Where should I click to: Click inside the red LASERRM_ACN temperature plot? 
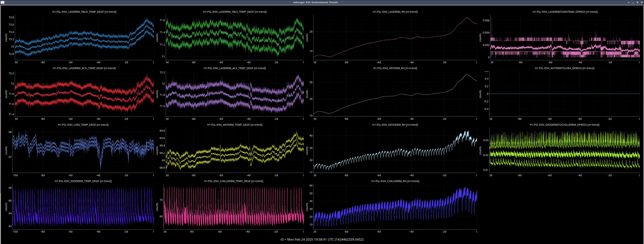(x=84, y=94)
